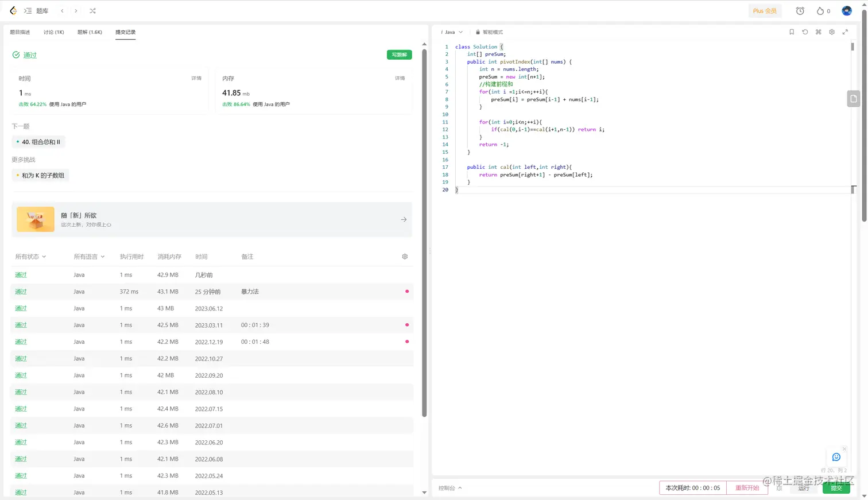Switch to the 题目描述 tab
The width and height of the screenshot is (868, 500).
point(20,32)
